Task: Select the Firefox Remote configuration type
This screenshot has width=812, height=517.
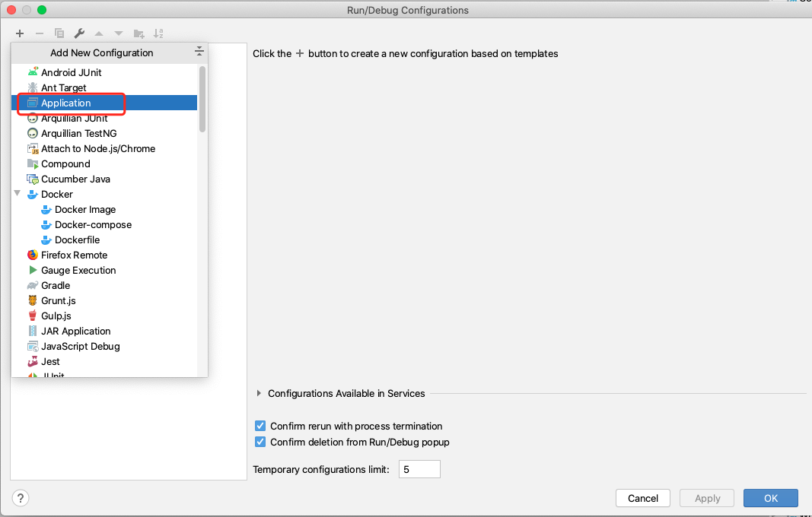Action: pyautogui.click(x=74, y=255)
